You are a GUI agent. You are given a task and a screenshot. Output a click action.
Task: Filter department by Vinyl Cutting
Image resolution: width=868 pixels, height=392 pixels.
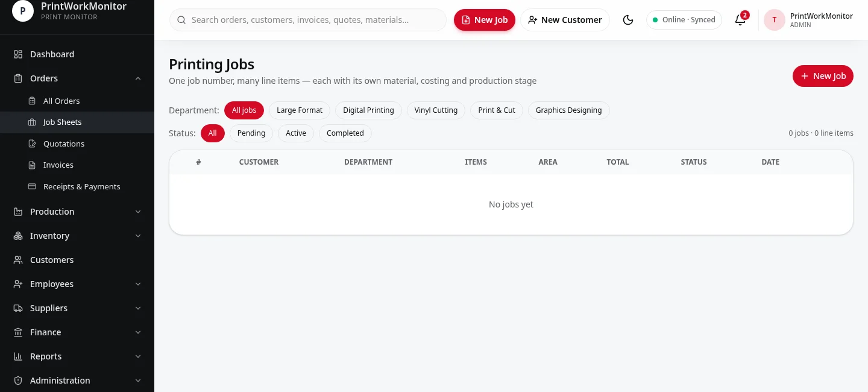pos(436,110)
